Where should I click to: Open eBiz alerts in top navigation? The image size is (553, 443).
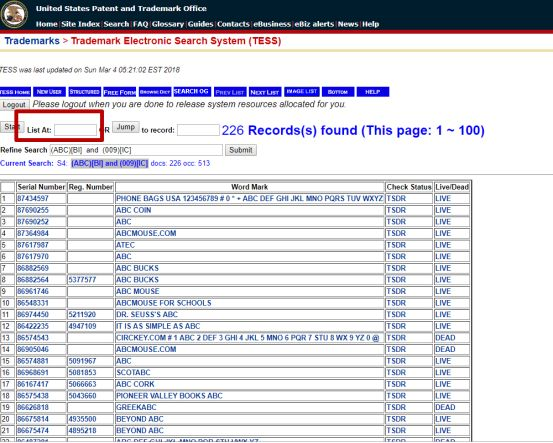tap(314, 24)
